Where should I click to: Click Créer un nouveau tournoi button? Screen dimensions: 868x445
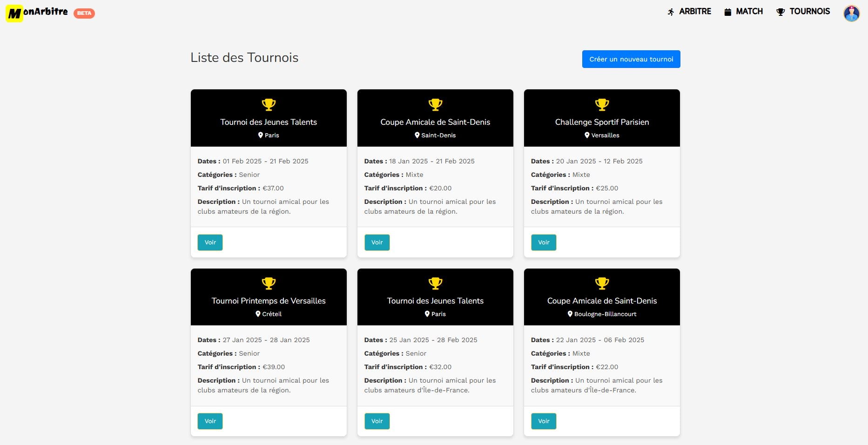(631, 59)
